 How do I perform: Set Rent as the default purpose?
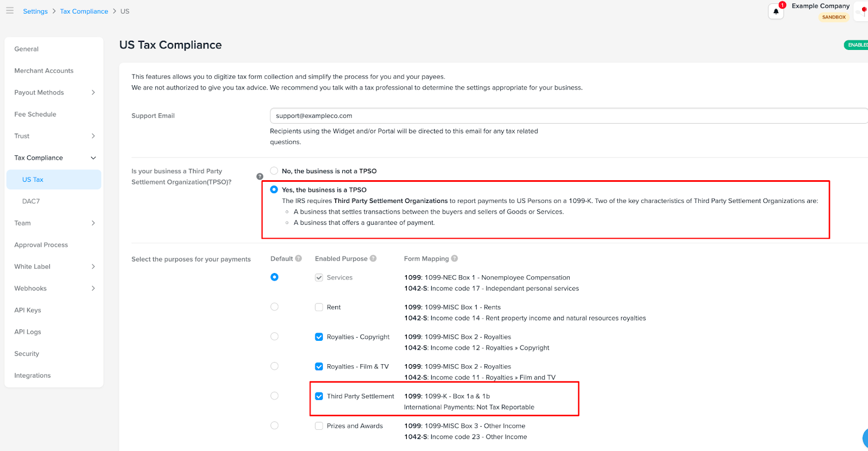275,307
